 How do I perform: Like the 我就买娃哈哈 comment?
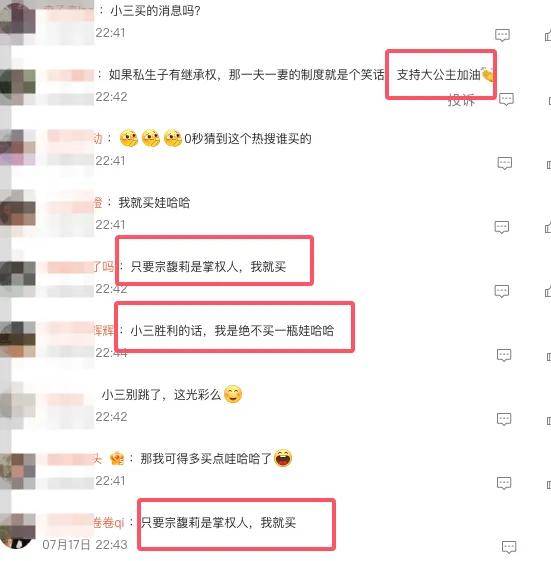click(548, 227)
